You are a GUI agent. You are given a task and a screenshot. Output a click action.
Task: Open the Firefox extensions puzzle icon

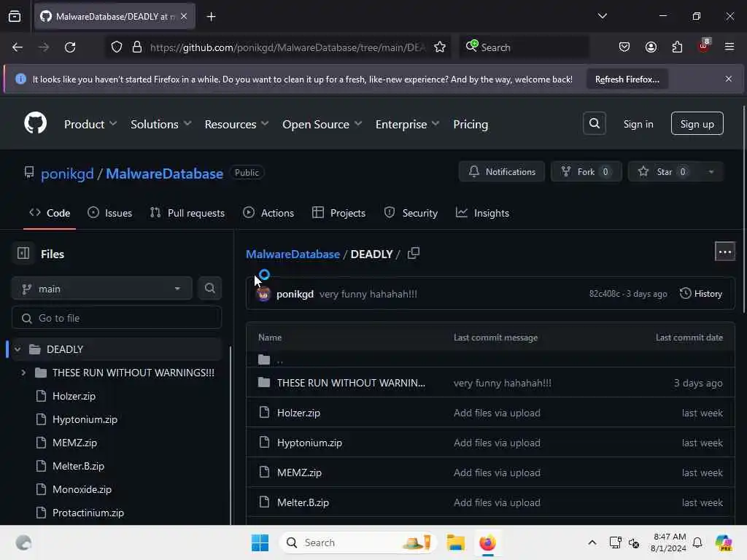tap(677, 47)
